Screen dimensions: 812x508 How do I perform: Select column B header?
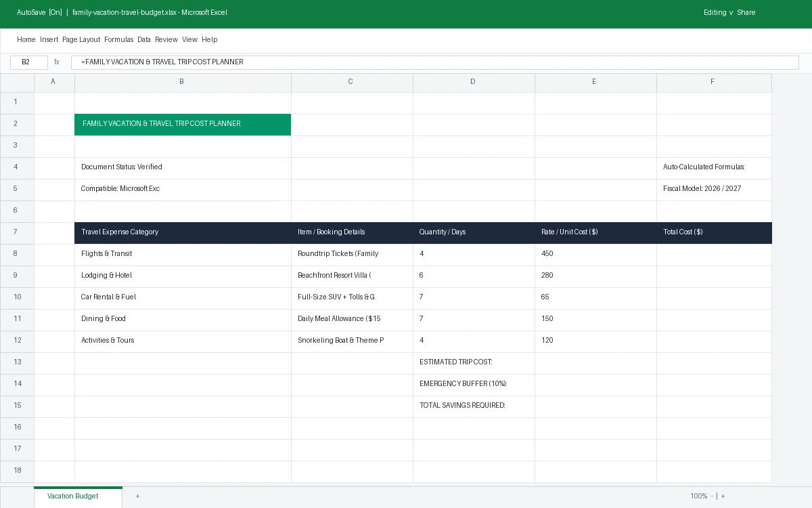tap(183, 82)
